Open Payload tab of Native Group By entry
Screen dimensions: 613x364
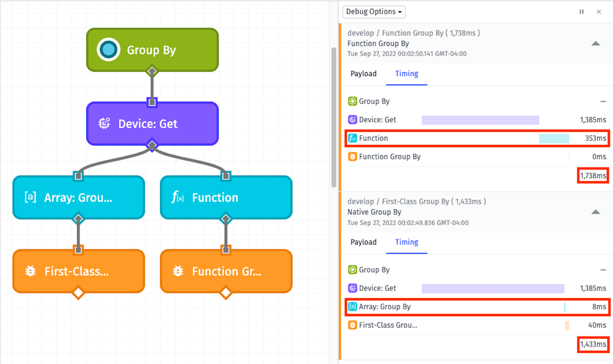click(364, 242)
